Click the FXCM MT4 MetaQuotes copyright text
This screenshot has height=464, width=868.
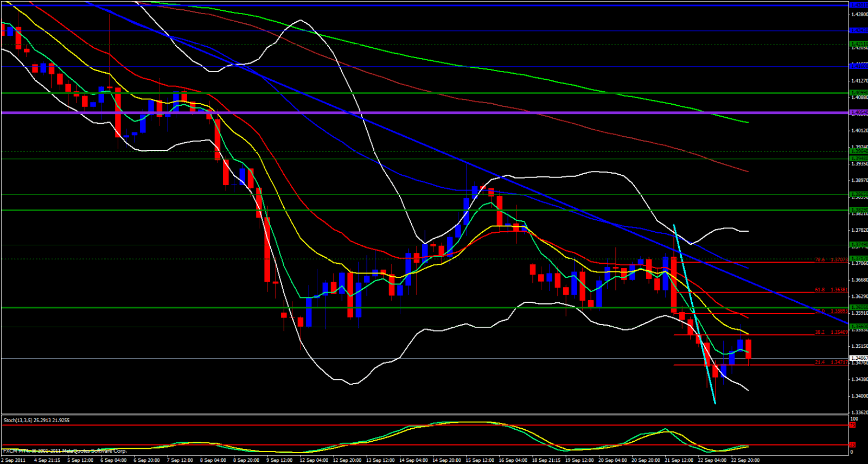pos(65,451)
